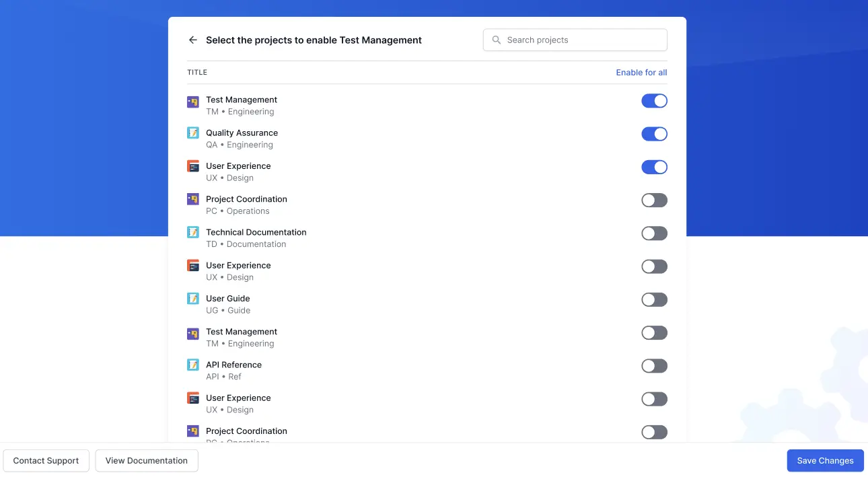Click the back arrow icon
The height and width of the screenshot is (477, 868).
tap(192, 40)
